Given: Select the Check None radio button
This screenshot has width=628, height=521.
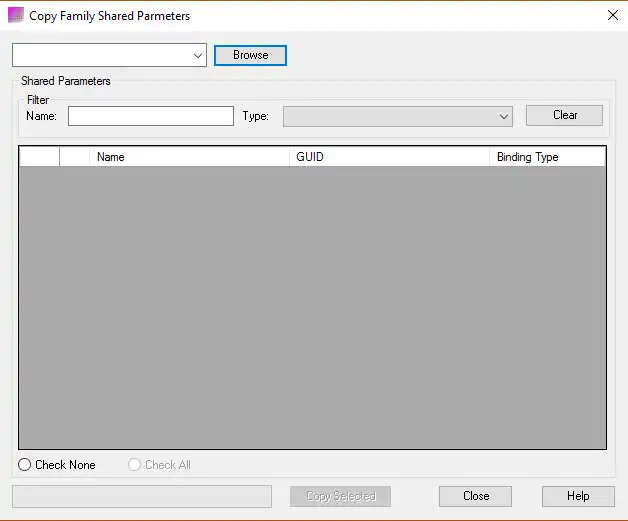Looking at the screenshot, I should tap(26, 465).
